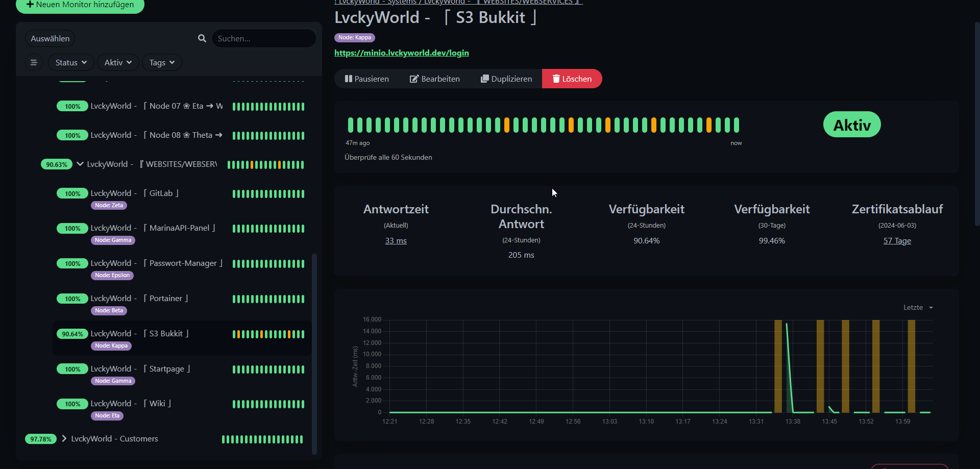
Task: Pause the S3 Bukkit monitor
Action: click(366, 79)
